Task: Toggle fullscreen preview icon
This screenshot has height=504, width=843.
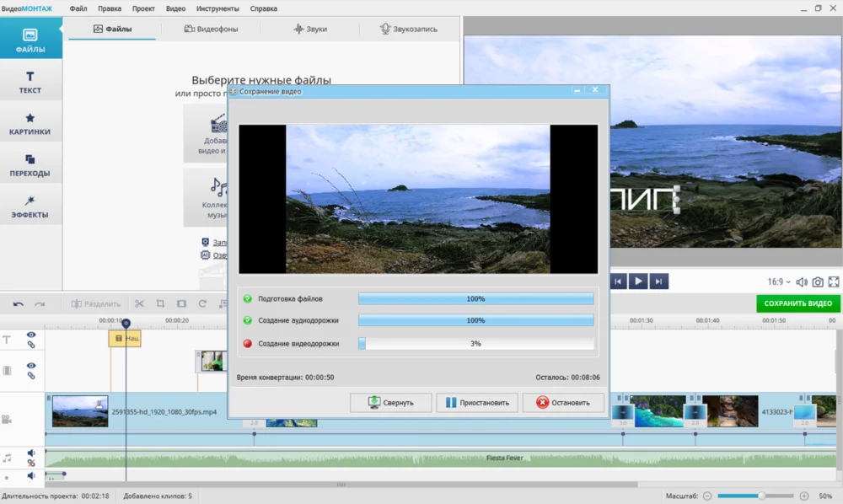Action: click(834, 281)
